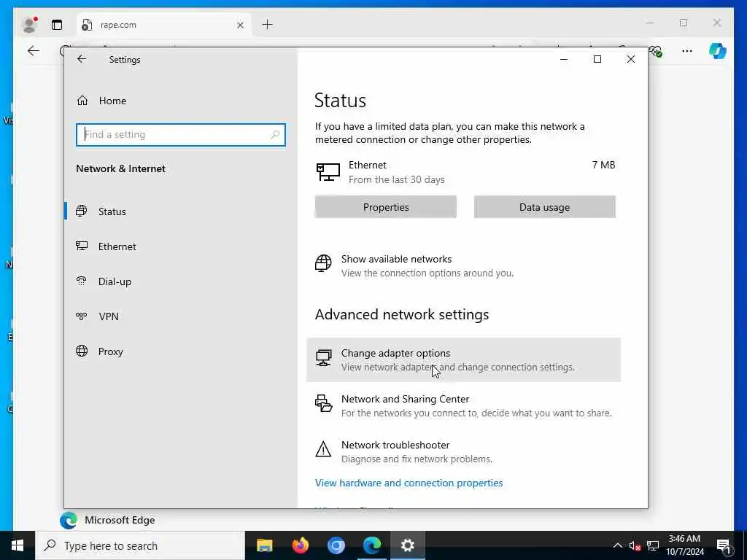Viewport: 747px width, 560px height.
Task: Open View hardware and connection properties link
Action: (x=409, y=483)
